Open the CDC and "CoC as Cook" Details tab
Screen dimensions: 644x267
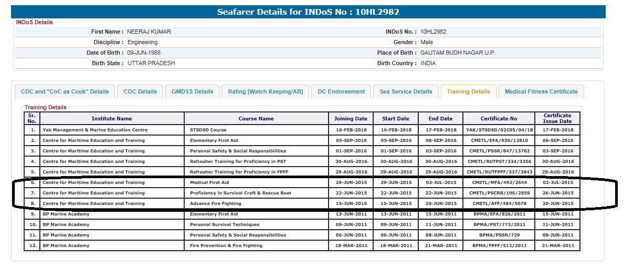pyautogui.click(x=65, y=91)
